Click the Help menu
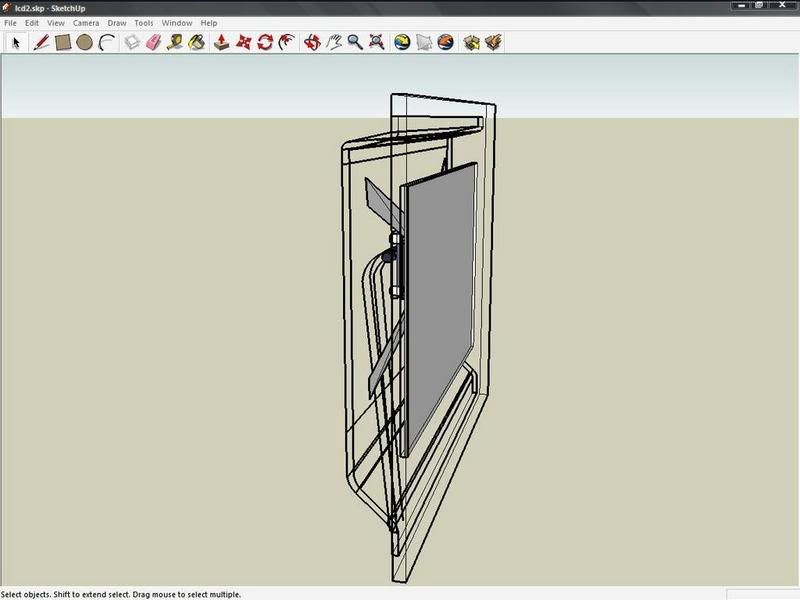Screen dimensions: 800x600 tap(208, 22)
